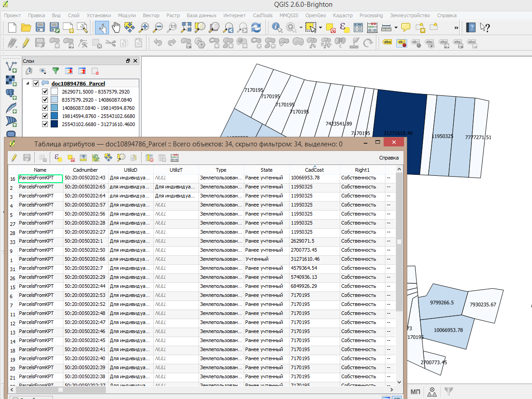Uncheck the 25543102.6680 - 31271610.4600 class
Viewport: 532px width, 399px height.
[45, 124]
